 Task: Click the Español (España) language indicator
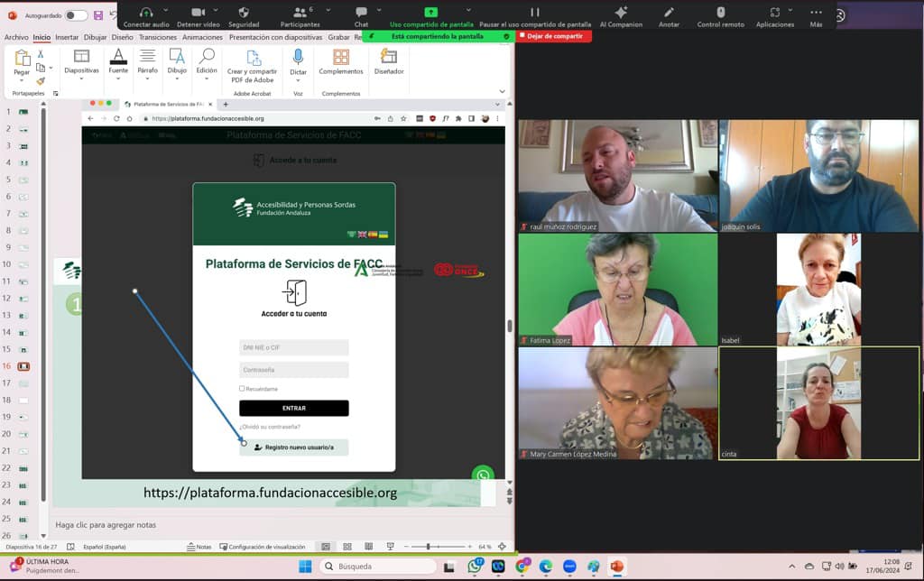pyautogui.click(x=105, y=547)
